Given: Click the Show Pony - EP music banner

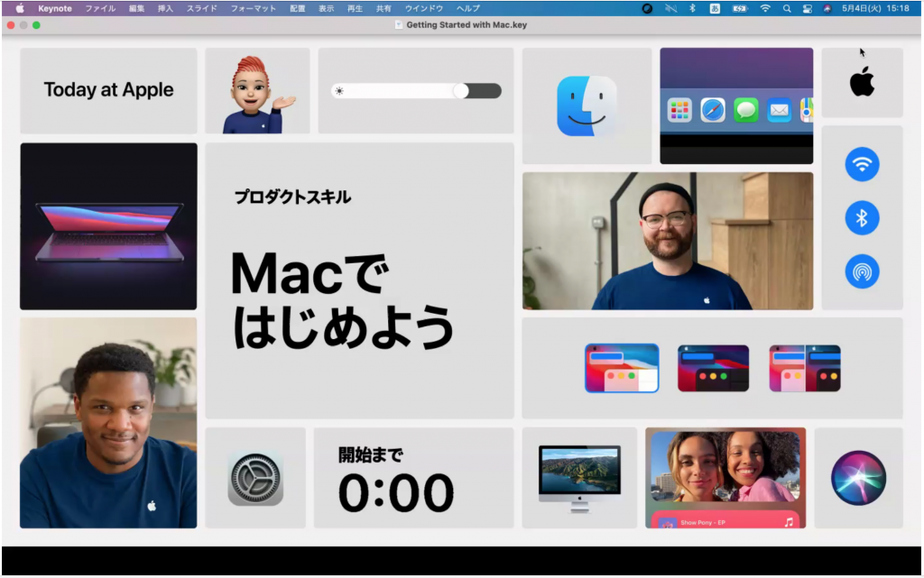Looking at the screenshot, I should 725,521.
